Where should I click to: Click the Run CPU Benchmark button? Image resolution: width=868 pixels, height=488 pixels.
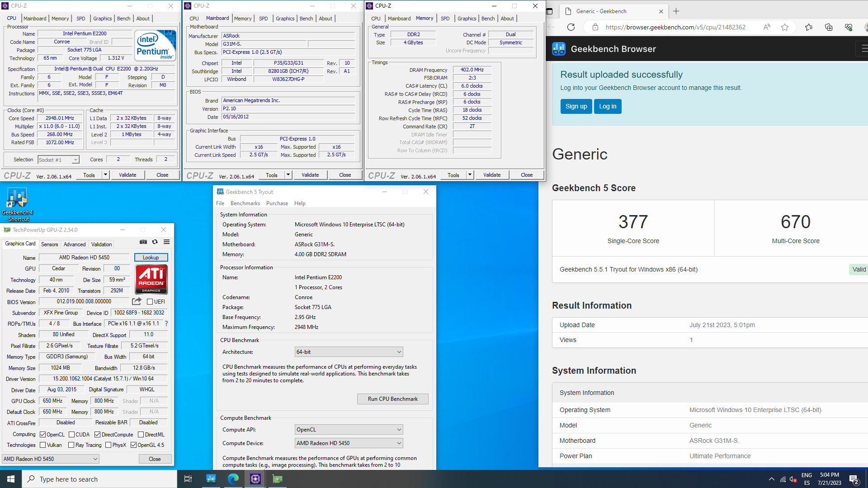(393, 399)
